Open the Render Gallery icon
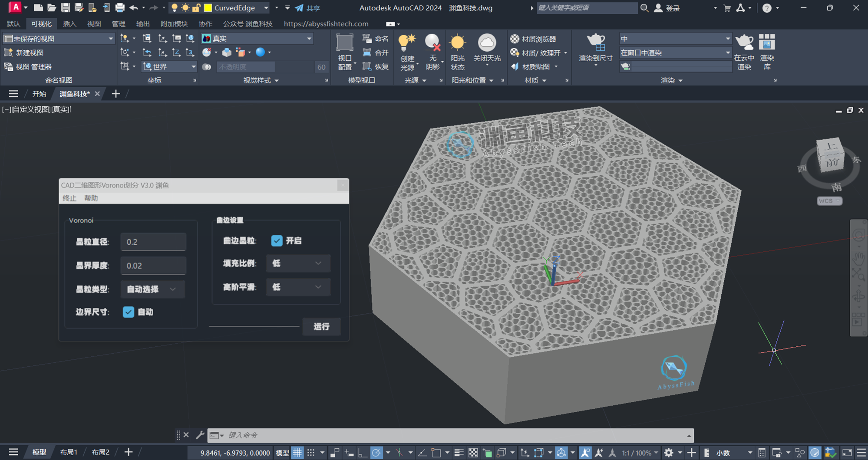The width and height of the screenshot is (868, 460). pyautogui.click(x=767, y=43)
